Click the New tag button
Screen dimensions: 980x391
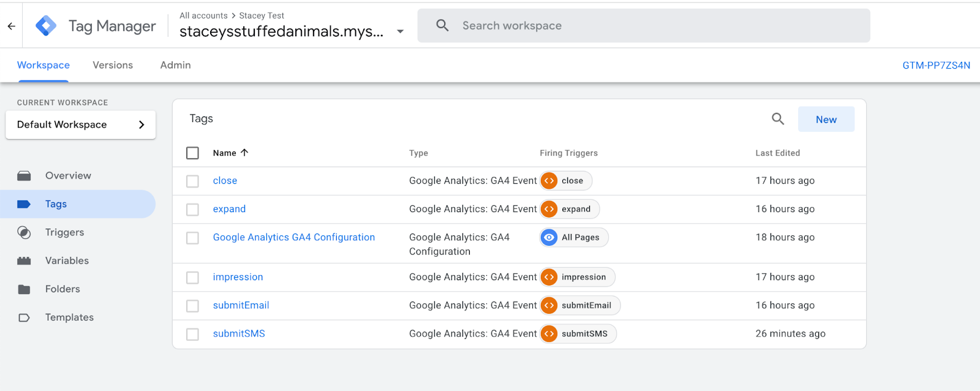pos(826,120)
